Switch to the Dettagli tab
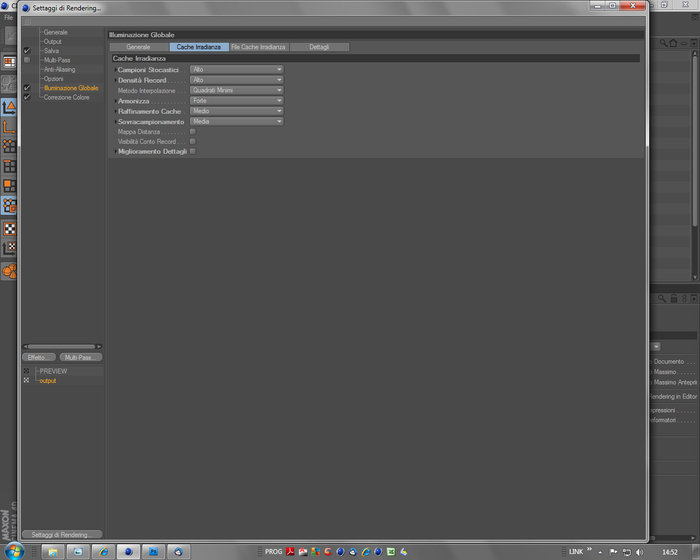The width and height of the screenshot is (700, 560). 319,47
